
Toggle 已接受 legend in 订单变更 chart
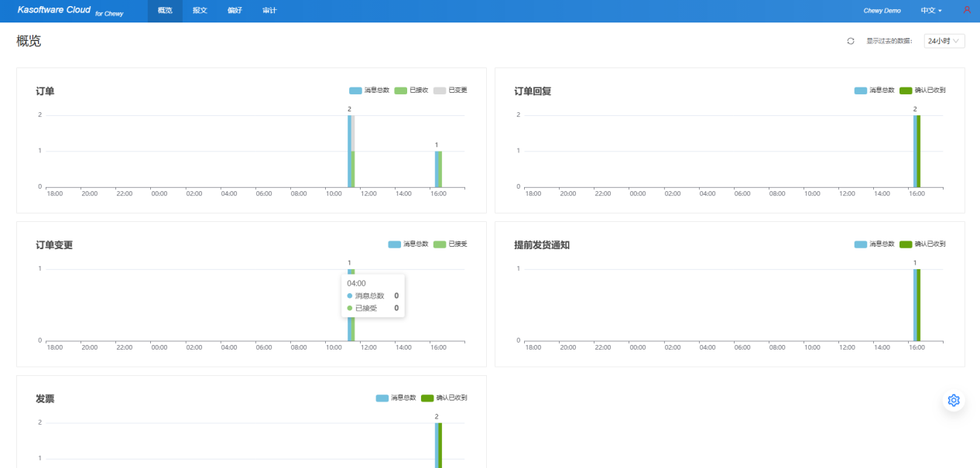click(x=451, y=244)
